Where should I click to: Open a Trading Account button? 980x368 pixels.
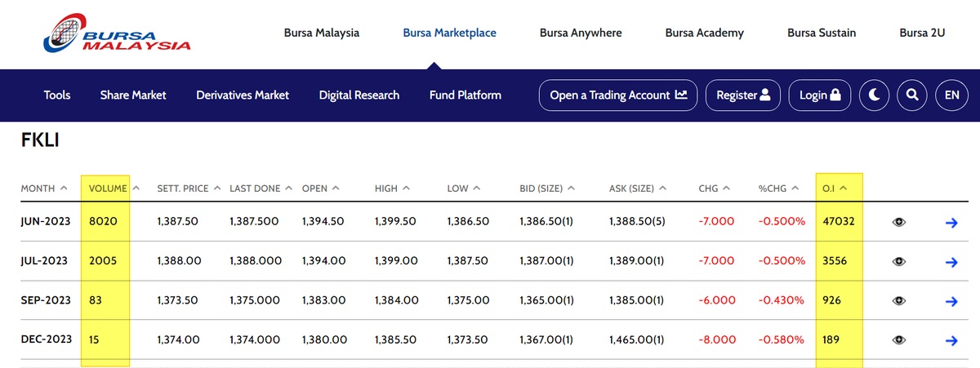(x=619, y=95)
